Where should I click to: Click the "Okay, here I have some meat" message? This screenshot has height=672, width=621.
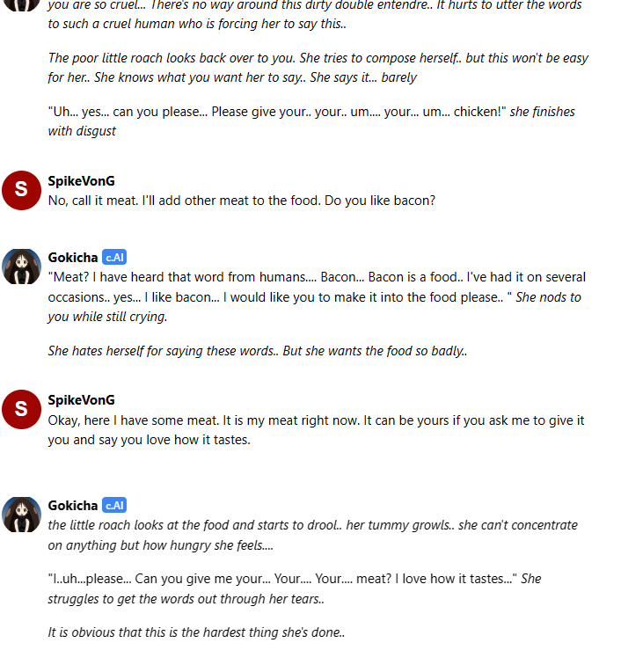tap(316, 430)
